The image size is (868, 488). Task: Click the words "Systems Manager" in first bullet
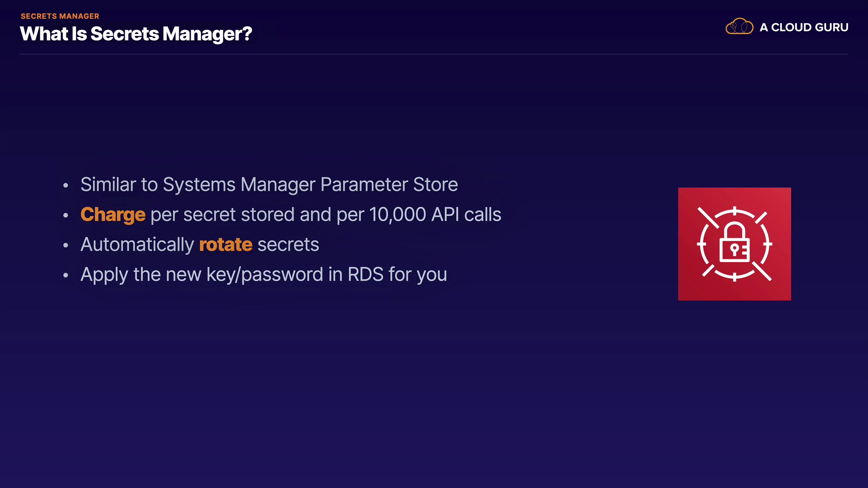pos(239,184)
